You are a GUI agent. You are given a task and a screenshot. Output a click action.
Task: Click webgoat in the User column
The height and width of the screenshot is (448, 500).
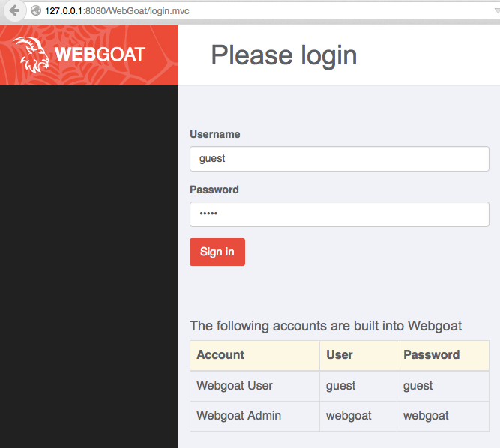coord(349,415)
